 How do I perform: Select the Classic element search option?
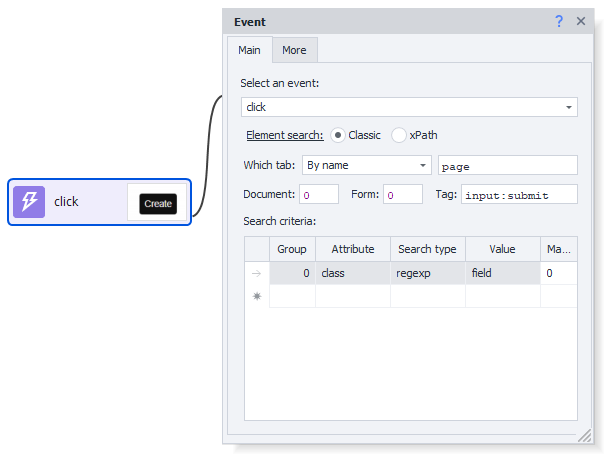tap(337, 135)
